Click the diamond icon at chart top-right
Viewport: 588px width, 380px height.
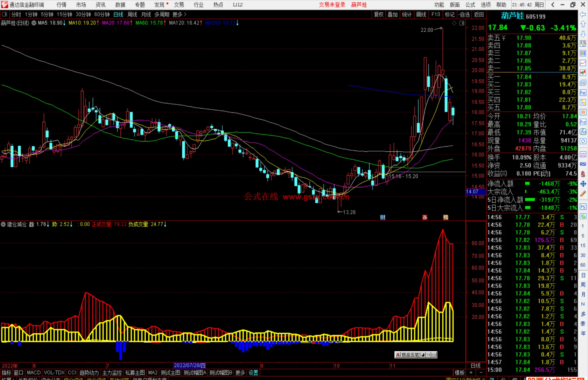coord(454,23)
